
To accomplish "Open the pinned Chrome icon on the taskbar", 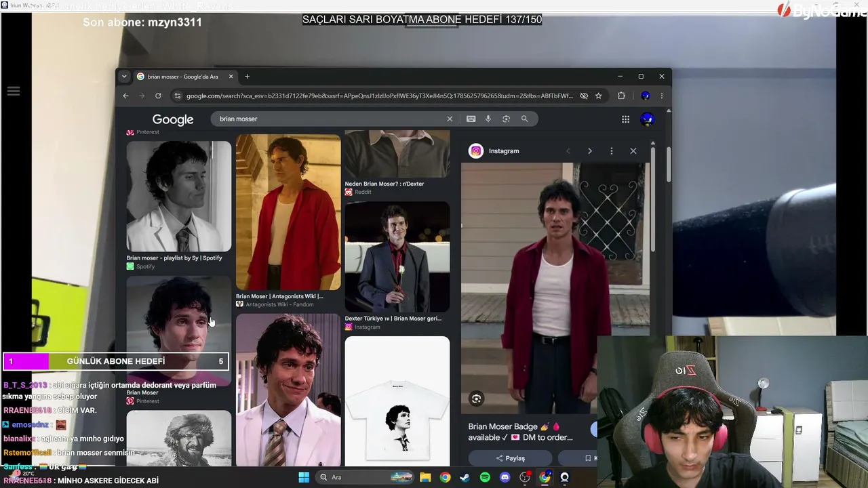I will pos(445,477).
